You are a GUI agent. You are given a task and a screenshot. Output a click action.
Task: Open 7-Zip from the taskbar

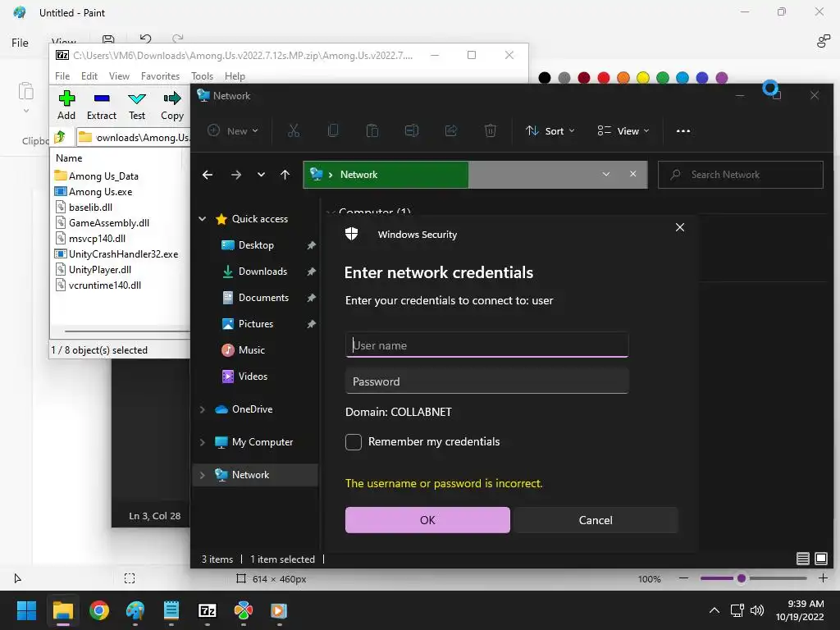tap(208, 610)
